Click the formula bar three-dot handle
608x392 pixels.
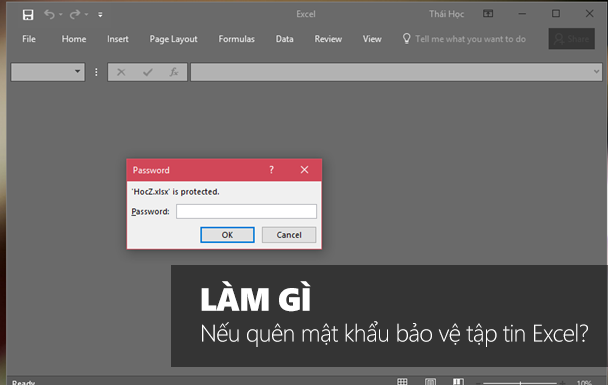point(96,72)
